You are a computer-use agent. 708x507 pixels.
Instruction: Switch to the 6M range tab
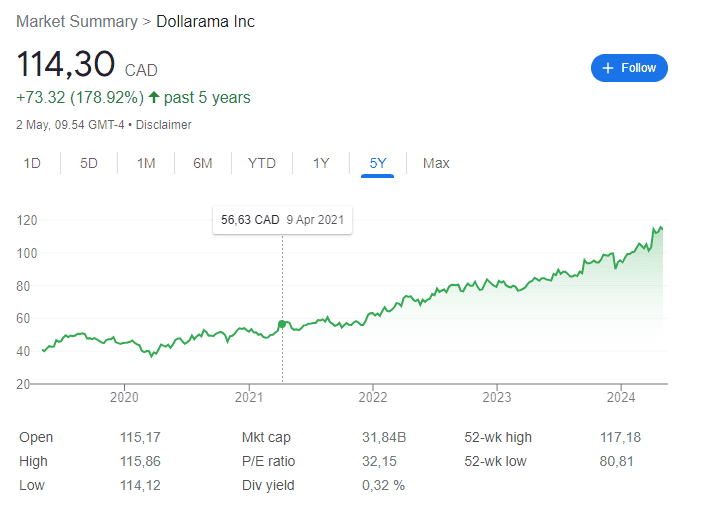[x=203, y=163]
